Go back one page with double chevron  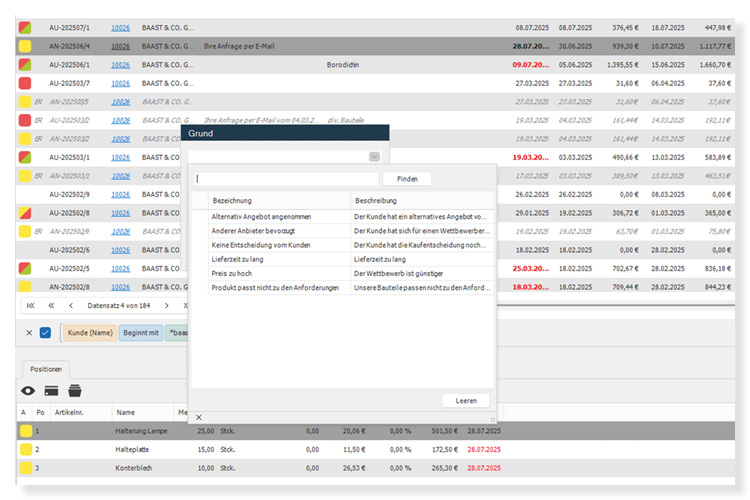click(51, 305)
